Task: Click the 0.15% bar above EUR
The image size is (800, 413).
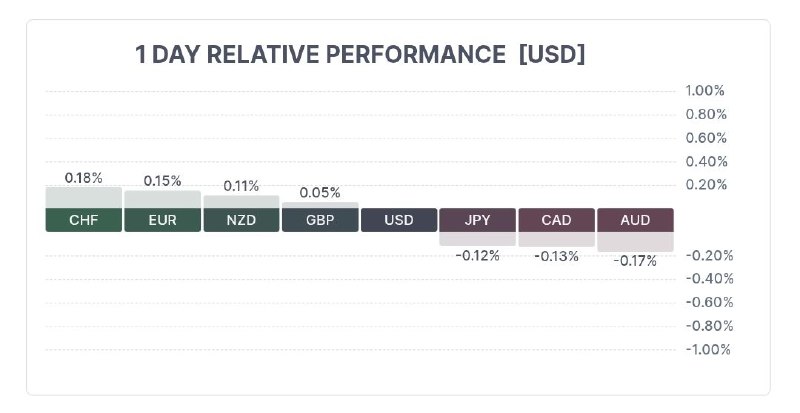Action: [162, 199]
